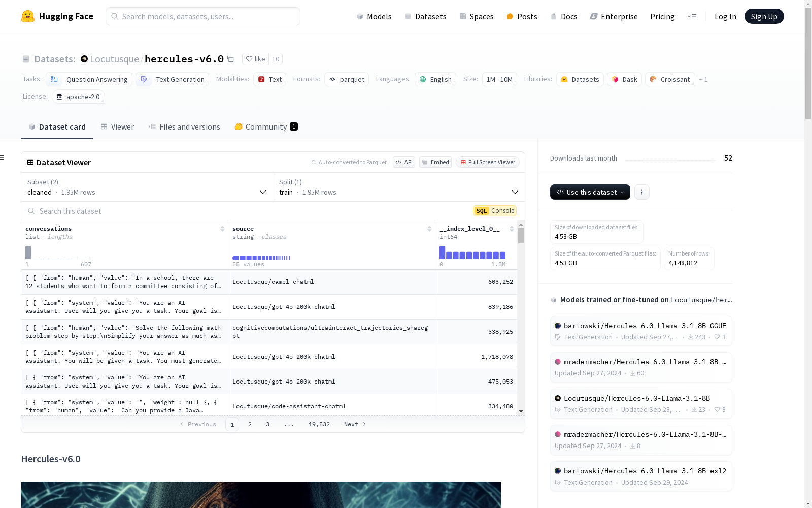
Task: Open the SQL Console
Action: pos(495,211)
